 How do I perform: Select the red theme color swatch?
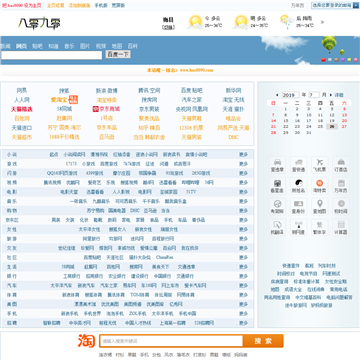click(323, 60)
